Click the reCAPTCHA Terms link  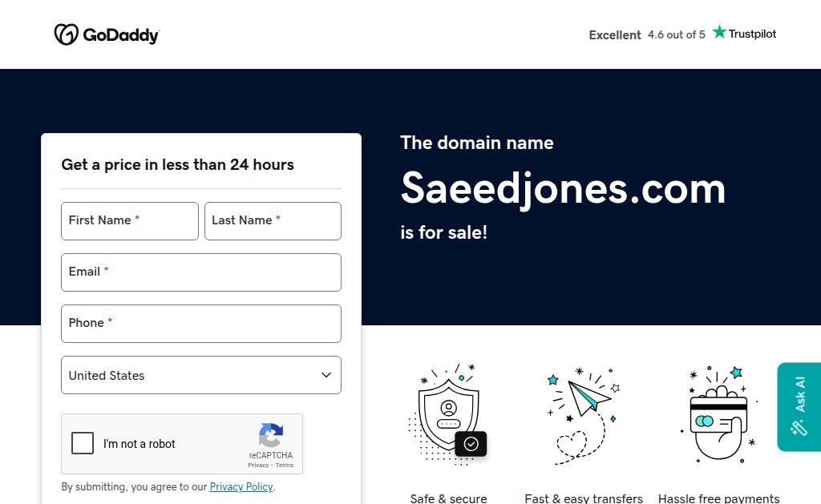[285, 465]
